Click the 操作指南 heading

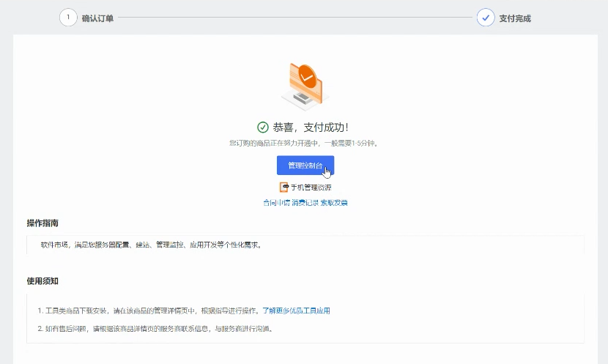[x=42, y=223]
